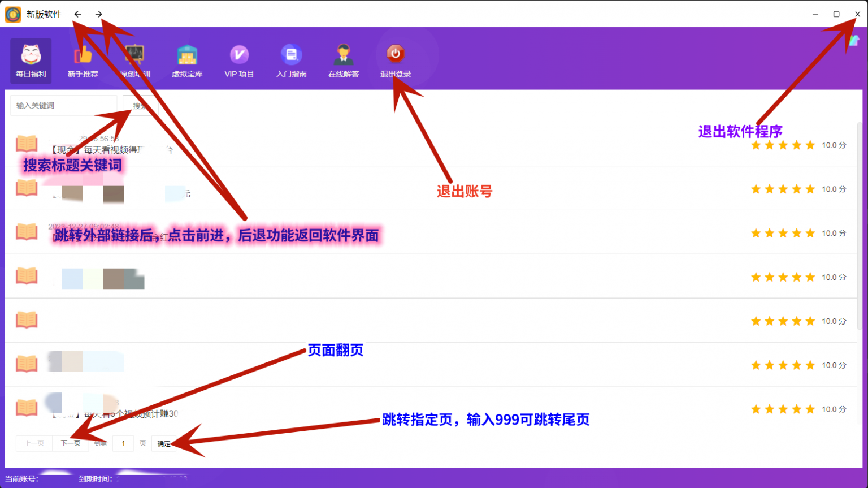868x488 pixels.
Task: View the 入门指南 guide
Action: tap(290, 60)
